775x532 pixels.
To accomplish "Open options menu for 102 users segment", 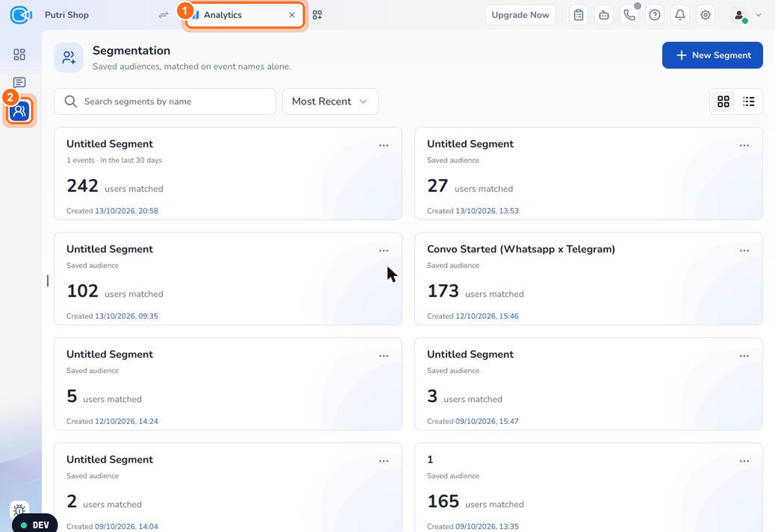I will [x=383, y=251].
